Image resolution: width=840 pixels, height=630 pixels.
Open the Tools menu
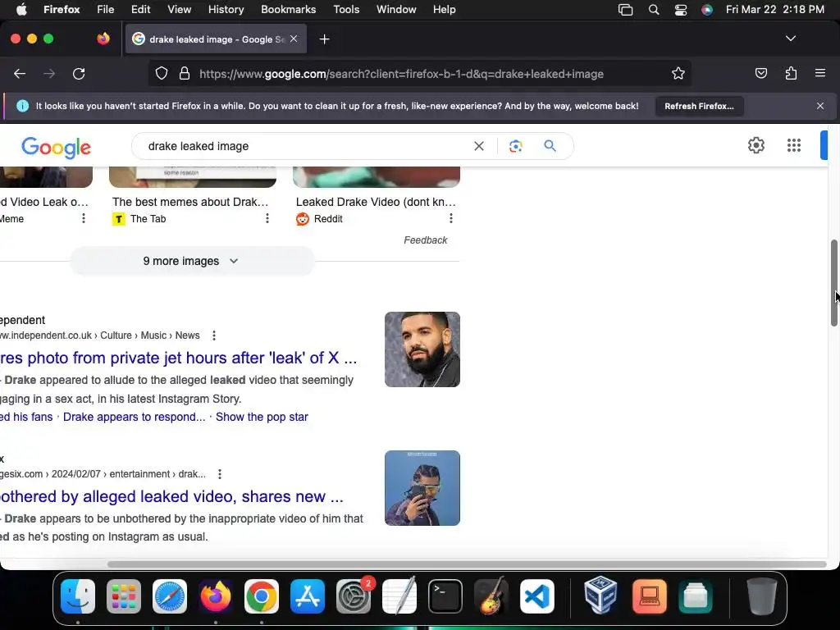[346, 10]
